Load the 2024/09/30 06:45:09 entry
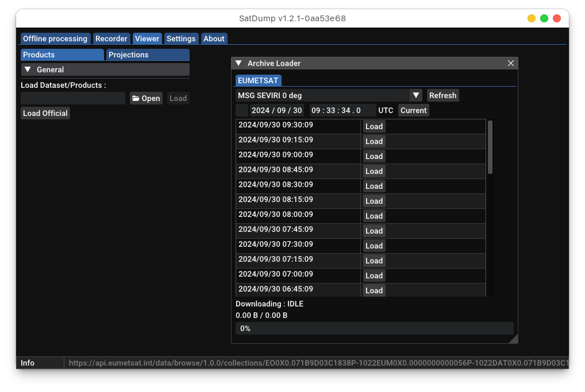The height and width of the screenshot is (392, 585). pyautogui.click(x=374, y=290)
